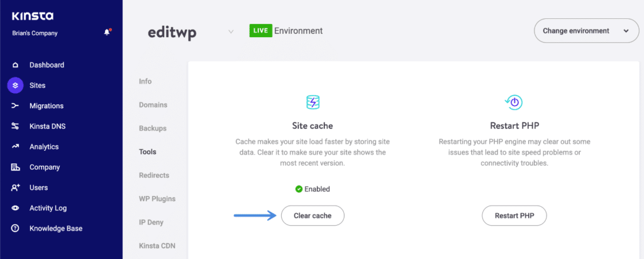Switch to the Redirects tab
The width and height of the screenshot is (644, 259).
(154, 175)
